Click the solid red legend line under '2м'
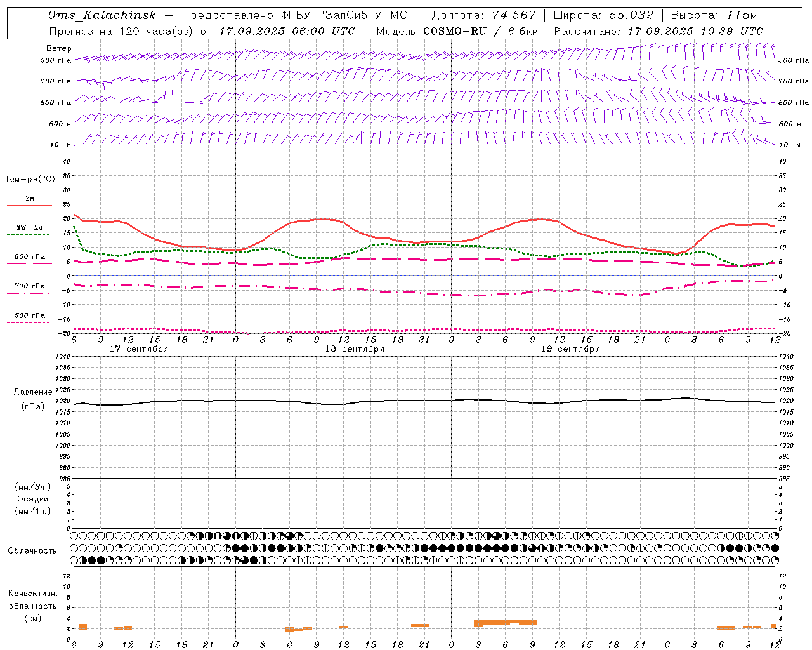812x650 pixels. point(29,206)
